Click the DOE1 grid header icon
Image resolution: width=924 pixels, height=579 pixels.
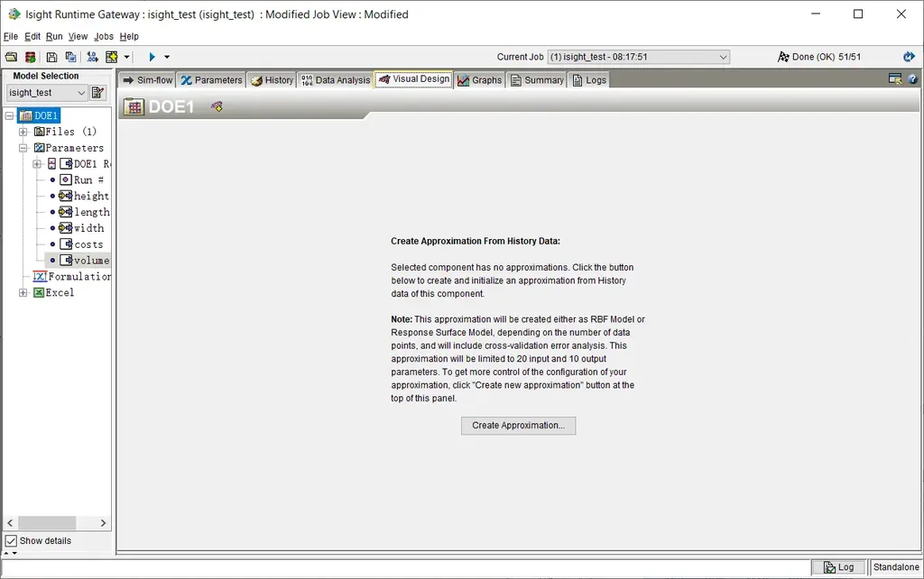[x=134, y=106]
